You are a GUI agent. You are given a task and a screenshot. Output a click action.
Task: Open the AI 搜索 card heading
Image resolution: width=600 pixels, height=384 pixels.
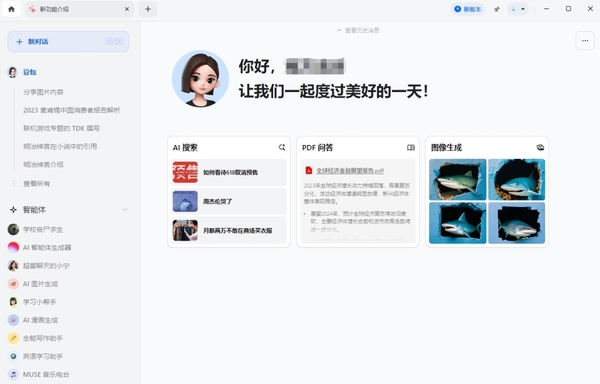[185, 148]
